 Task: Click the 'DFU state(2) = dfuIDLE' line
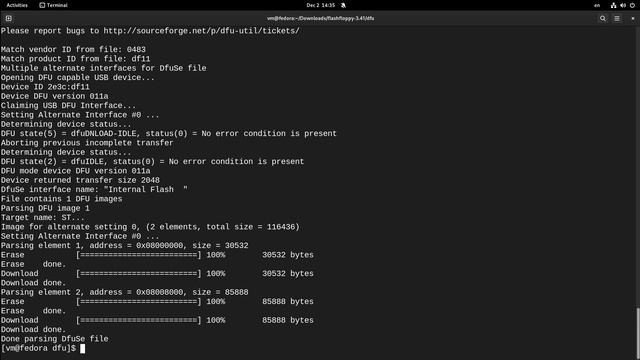click(152, 162)
